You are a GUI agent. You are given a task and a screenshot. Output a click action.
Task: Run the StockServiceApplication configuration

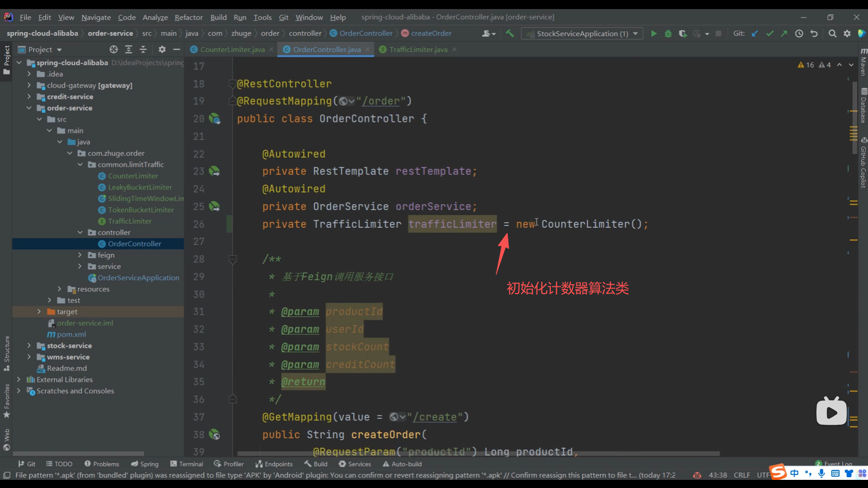(653, 33)
